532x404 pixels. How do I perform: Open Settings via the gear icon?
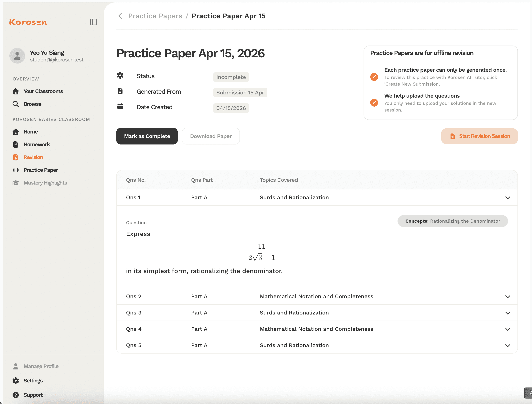pos(16,380)
